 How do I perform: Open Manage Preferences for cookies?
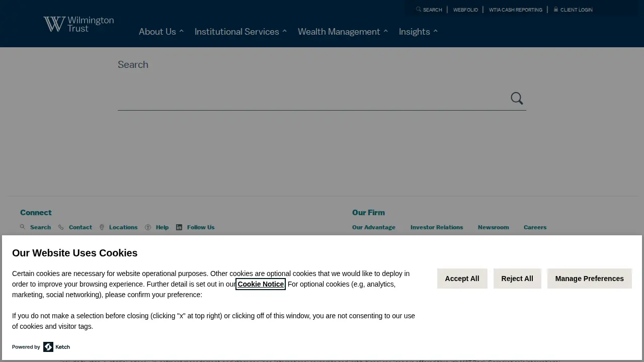click(590, 279)
